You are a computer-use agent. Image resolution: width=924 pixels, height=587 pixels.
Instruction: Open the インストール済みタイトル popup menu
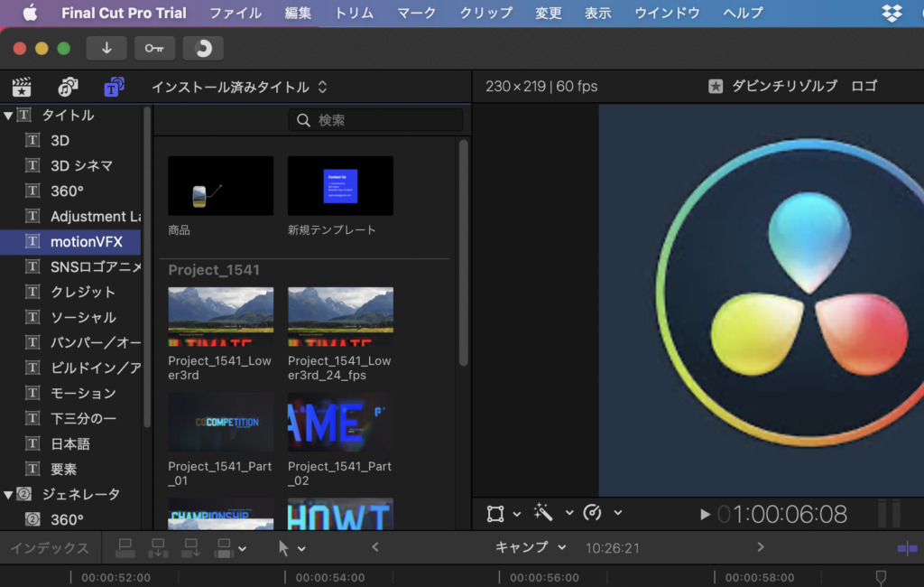[238, 88]
